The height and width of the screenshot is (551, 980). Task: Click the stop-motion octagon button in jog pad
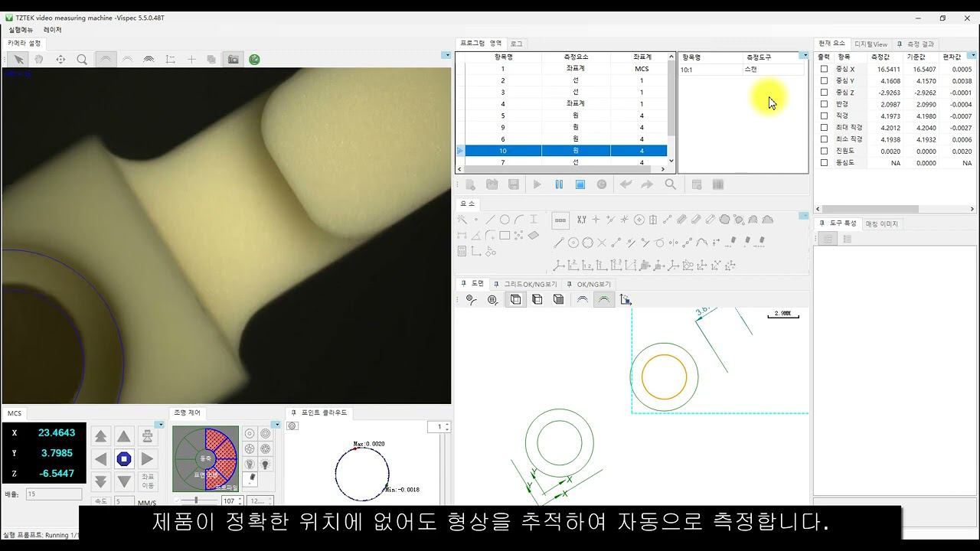pyautogui.click(x=124, y=459)
